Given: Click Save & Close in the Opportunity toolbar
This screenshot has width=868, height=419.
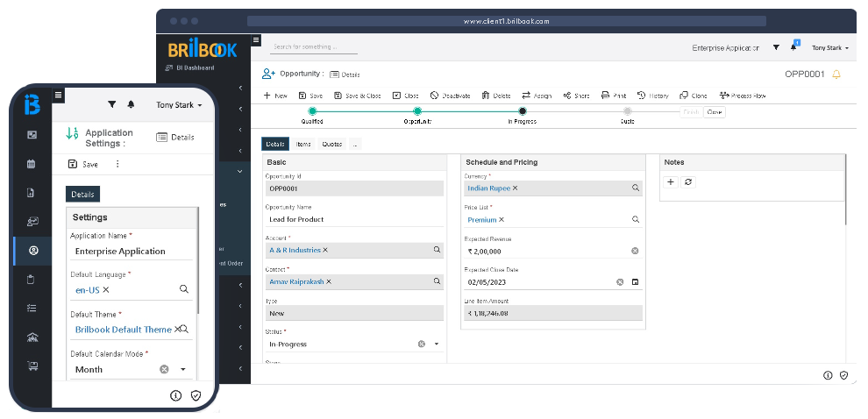Looking at the screenshot, I should coord(357,96).
